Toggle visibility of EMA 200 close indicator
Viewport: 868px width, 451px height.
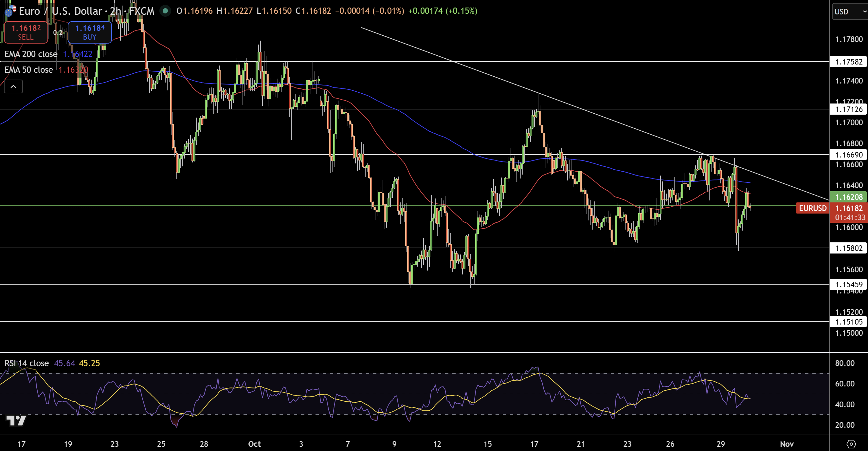(x=31, y=54)
